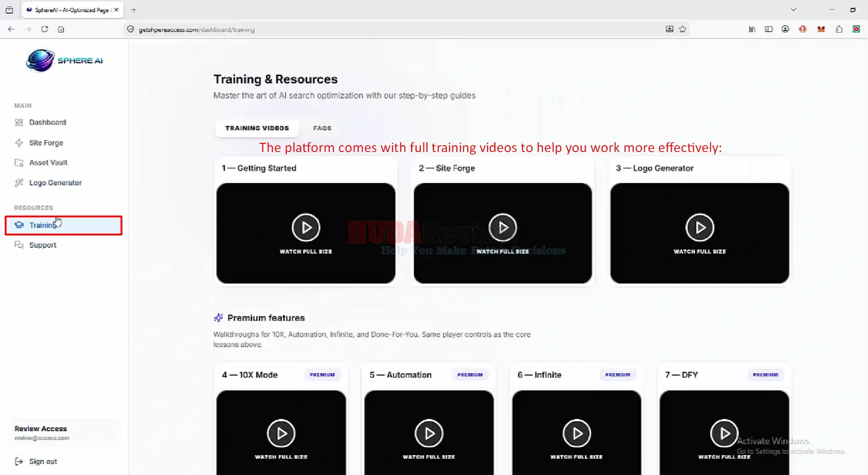Click the "3 — Logo Generator" title
The image size is (868, 475).
click(655, 168)
